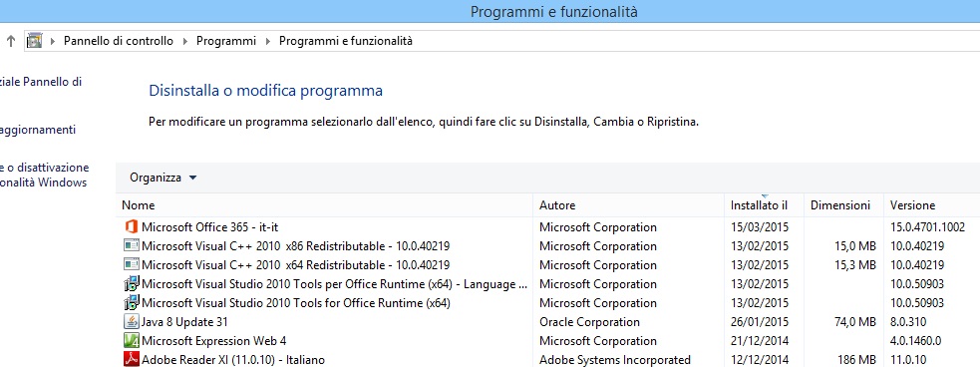Select the Java 8 Update 31 icon

131,322
